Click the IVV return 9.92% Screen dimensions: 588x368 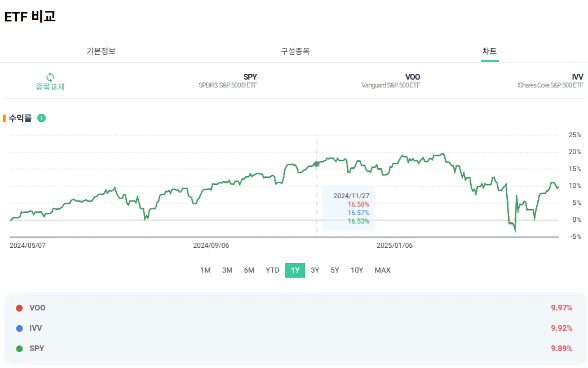pyautogui.click(x=562, y=328)
